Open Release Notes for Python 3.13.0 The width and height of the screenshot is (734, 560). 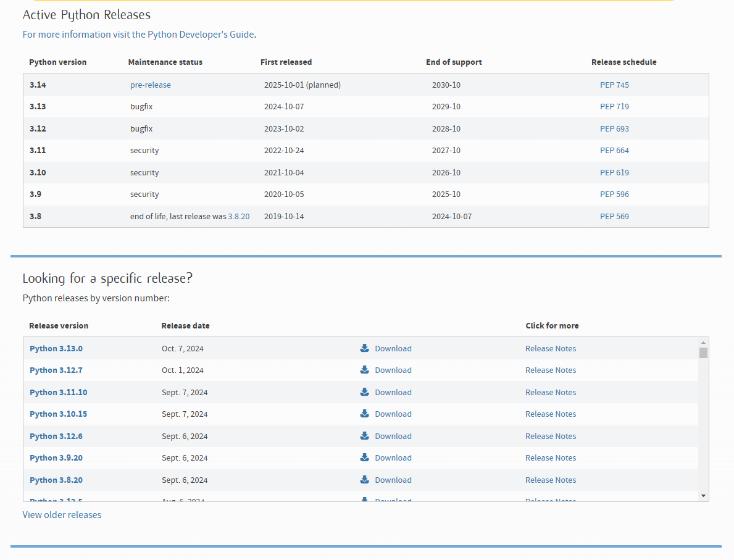[x=551, y=348]
